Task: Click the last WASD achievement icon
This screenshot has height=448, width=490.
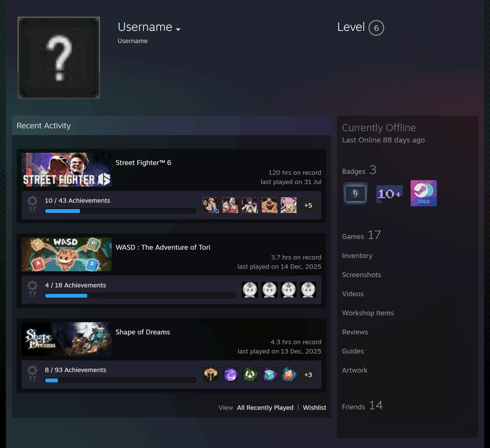Action: tap(308, 290)
